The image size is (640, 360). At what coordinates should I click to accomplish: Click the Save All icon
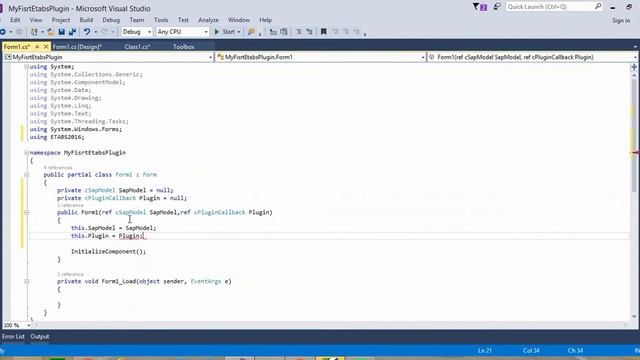pos(73,32)
